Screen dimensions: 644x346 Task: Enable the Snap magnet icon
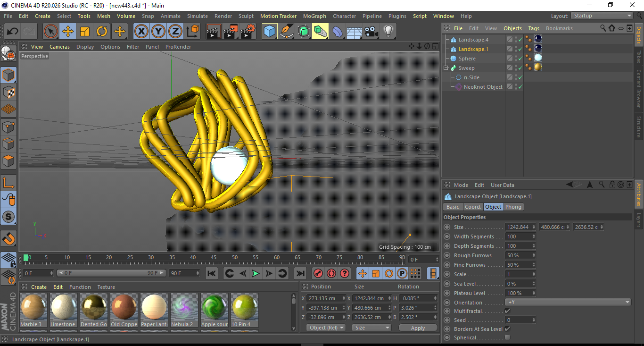click(x=8, y=239)
